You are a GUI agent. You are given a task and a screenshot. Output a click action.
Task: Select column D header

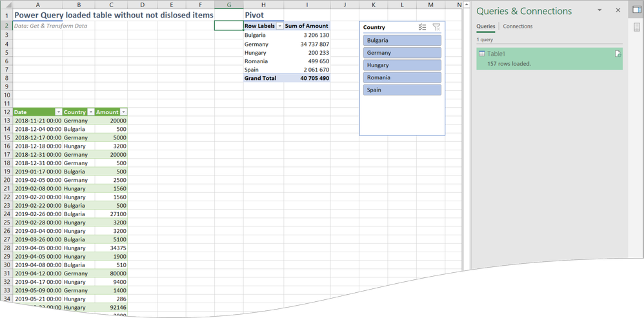[142, 5]
